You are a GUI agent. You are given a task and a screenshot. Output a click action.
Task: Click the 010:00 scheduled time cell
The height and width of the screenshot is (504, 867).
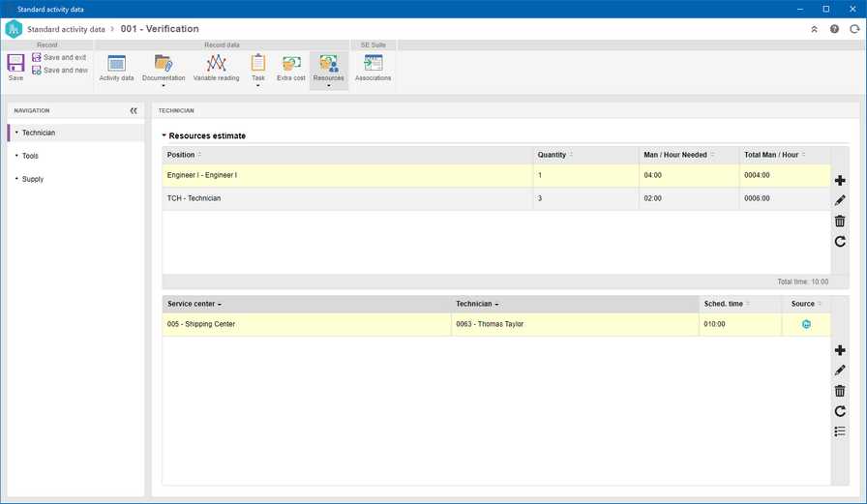(740, 324)
